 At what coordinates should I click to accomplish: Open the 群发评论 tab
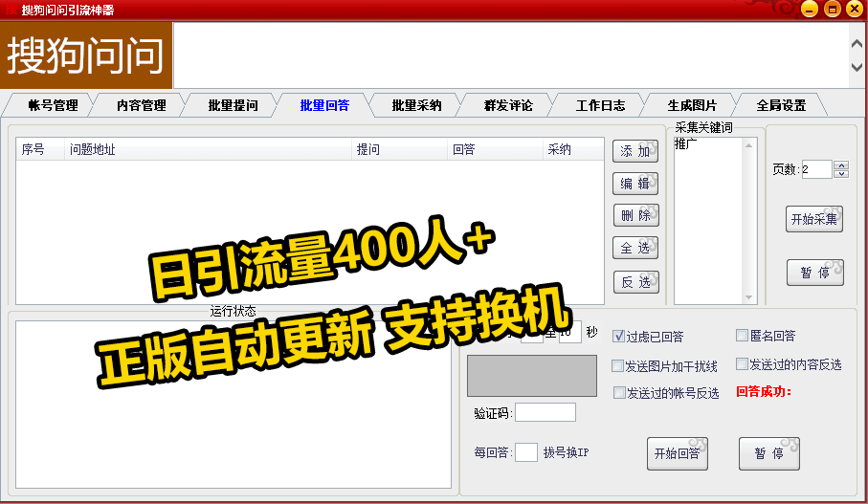[x=508, y=105]
